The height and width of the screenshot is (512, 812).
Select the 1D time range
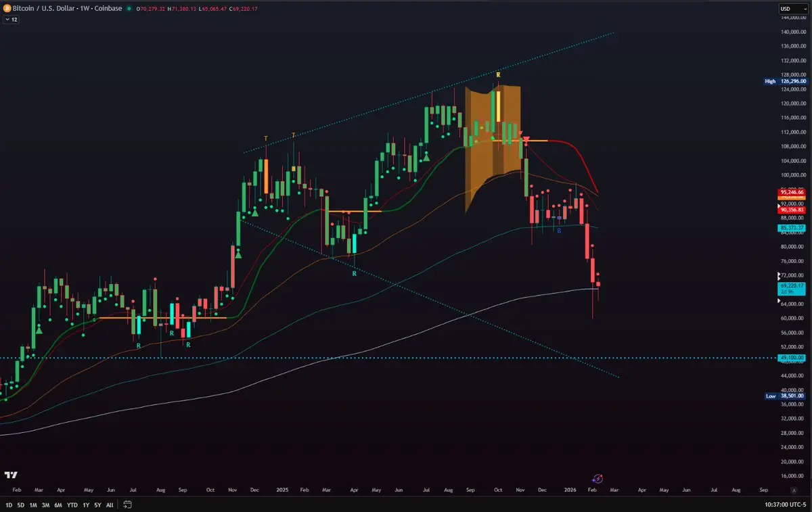(10, 505)
